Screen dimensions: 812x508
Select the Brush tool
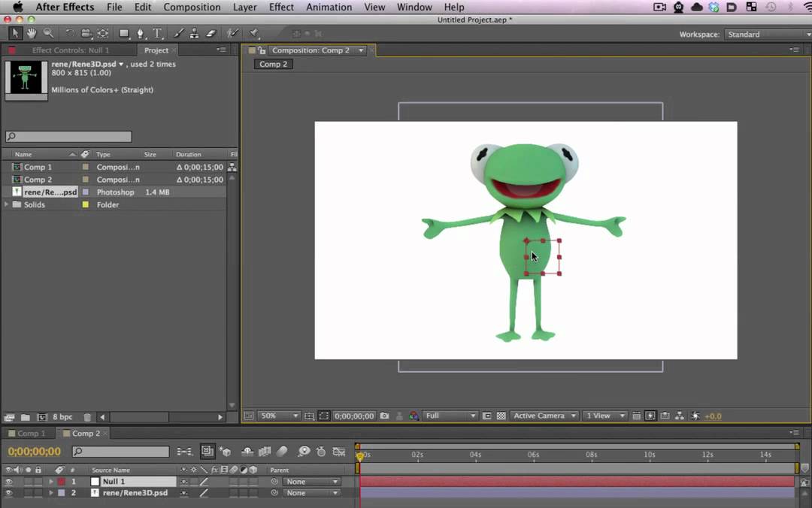pyautogui.click(x=178, y=34)
